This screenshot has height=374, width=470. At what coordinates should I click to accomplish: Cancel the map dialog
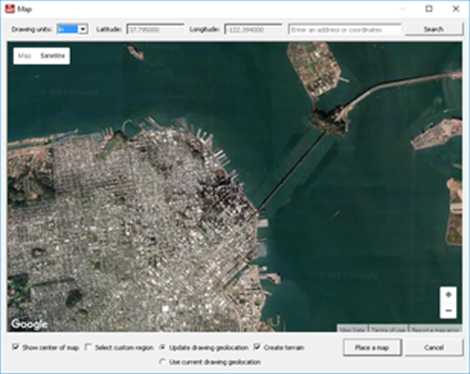click(434, 348)
